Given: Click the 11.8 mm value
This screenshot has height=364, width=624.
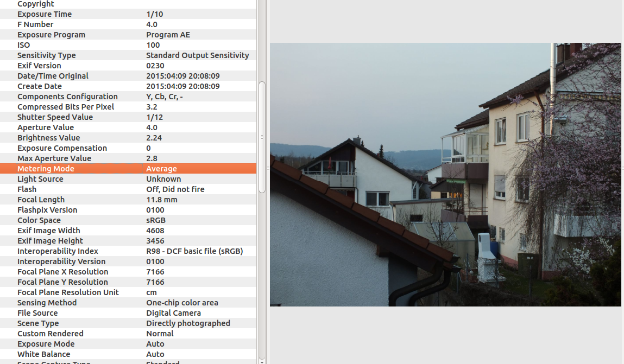Looking at the screenshot, I should (162, 200).
